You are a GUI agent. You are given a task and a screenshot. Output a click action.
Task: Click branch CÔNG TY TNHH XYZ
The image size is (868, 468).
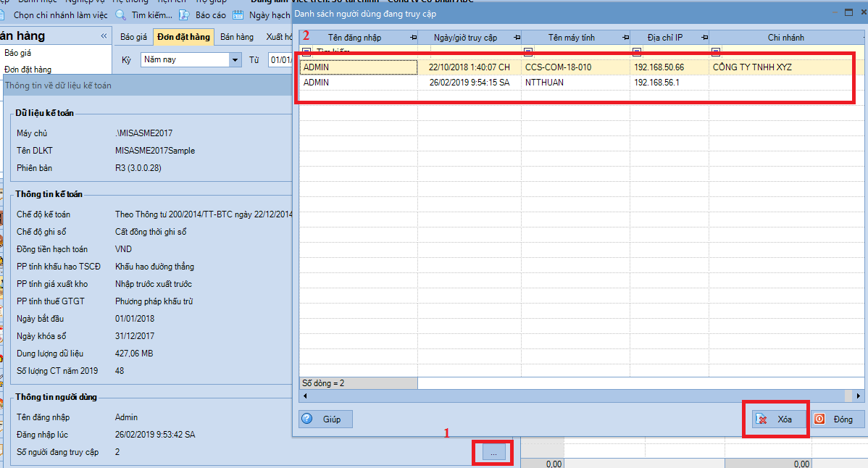point(752,67)
